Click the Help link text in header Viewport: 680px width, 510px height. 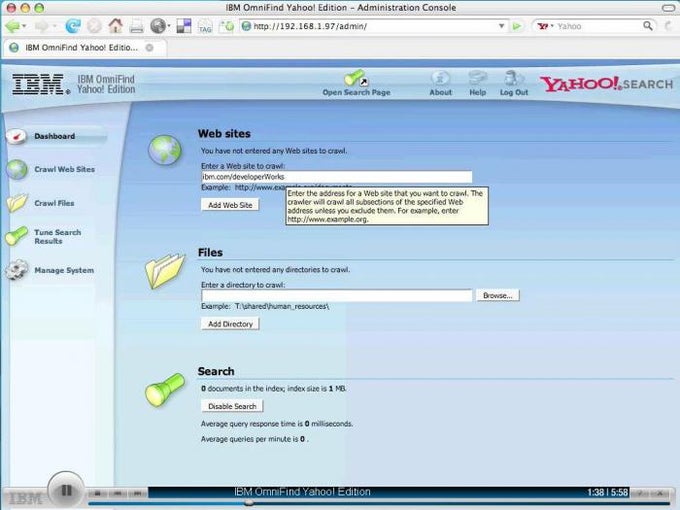pos(477,92)
